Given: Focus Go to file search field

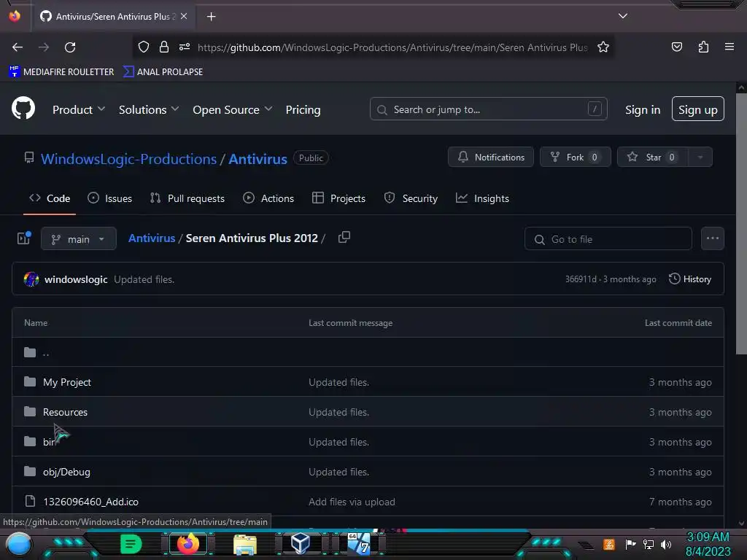Looking at the screenshot, I should pos(608,238).
